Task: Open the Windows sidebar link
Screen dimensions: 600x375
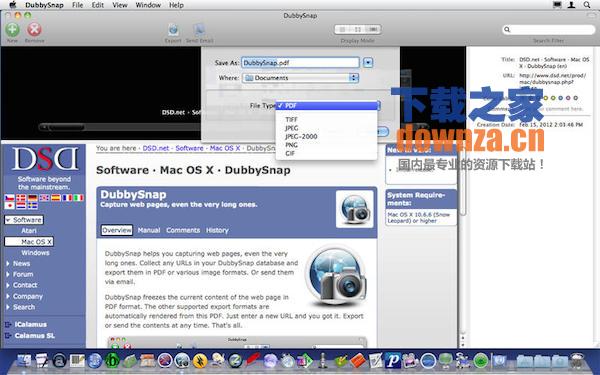Action: tap(35, 253)
